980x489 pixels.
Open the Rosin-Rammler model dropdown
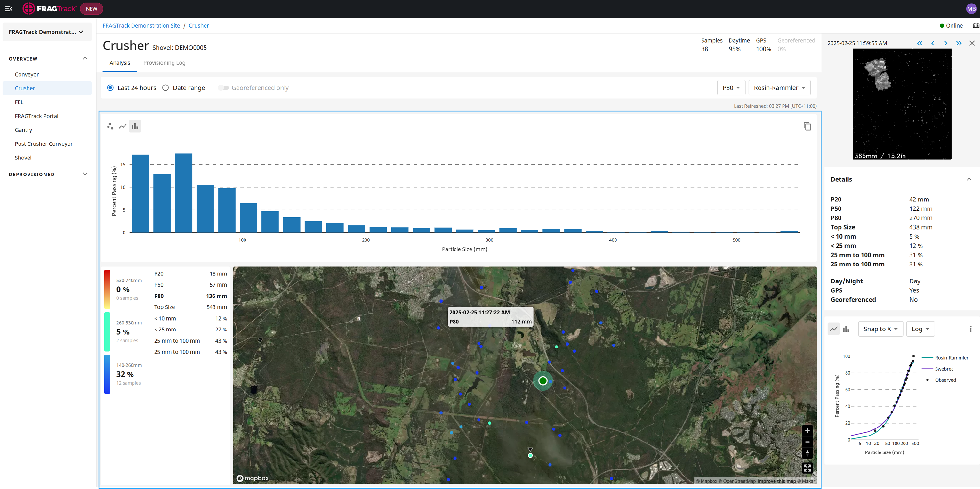pos(779,88)
